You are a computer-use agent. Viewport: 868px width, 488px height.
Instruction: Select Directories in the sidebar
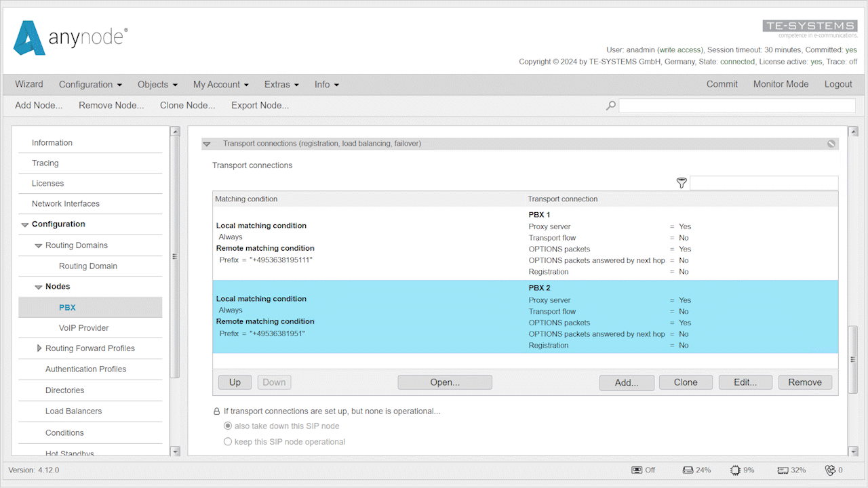[x=65, y=390]
